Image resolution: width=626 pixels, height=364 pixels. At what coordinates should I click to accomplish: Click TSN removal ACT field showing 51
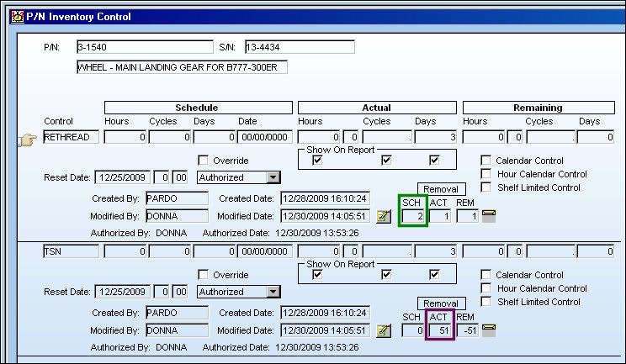(x=440, y=331)
